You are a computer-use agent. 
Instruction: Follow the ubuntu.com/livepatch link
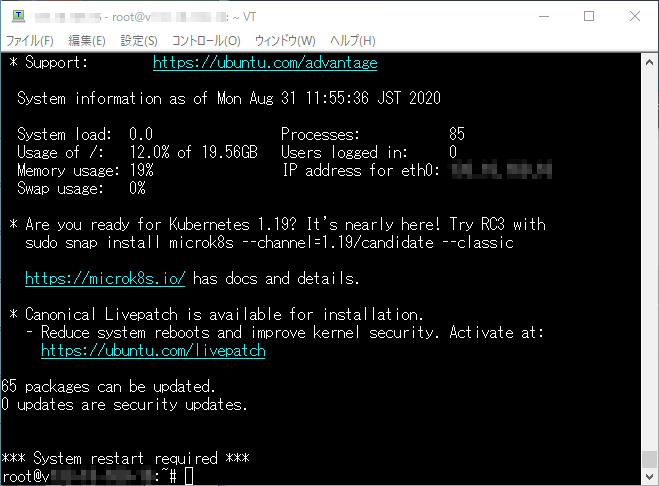(x=153, y=351)
